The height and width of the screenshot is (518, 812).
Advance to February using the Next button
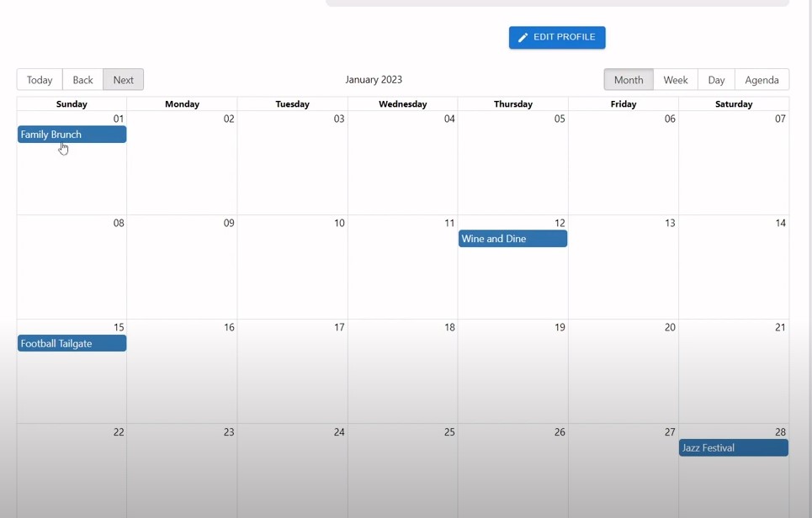point(123,79)
